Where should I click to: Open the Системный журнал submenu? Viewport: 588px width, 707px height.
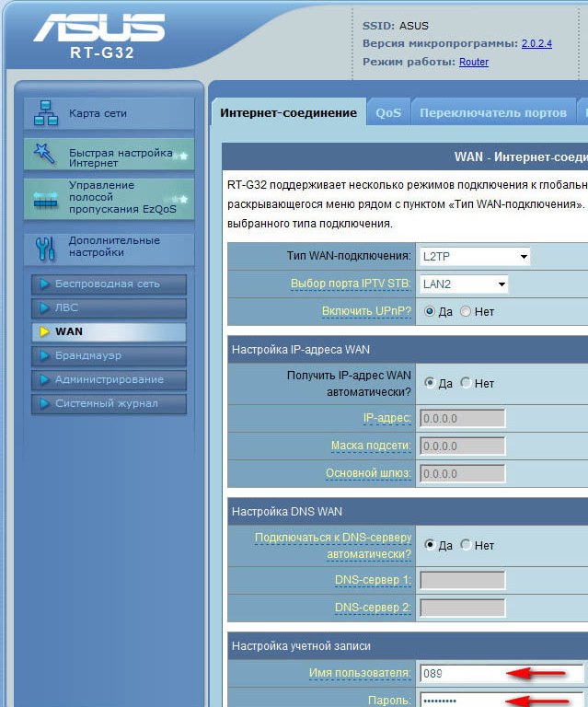coord(109,403)
